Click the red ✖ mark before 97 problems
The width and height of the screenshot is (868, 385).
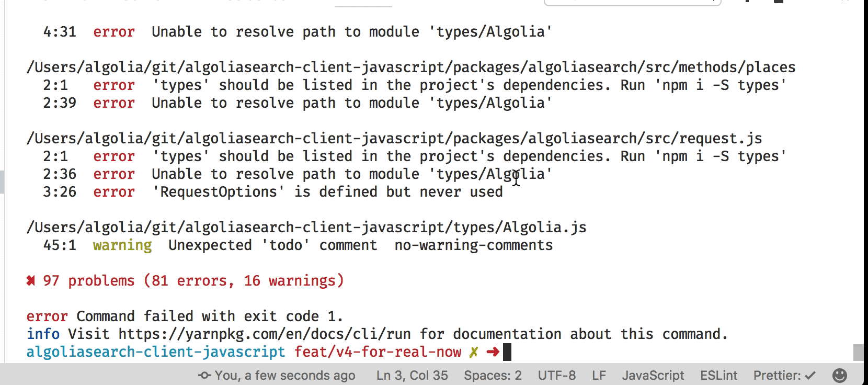coord(31,281)
